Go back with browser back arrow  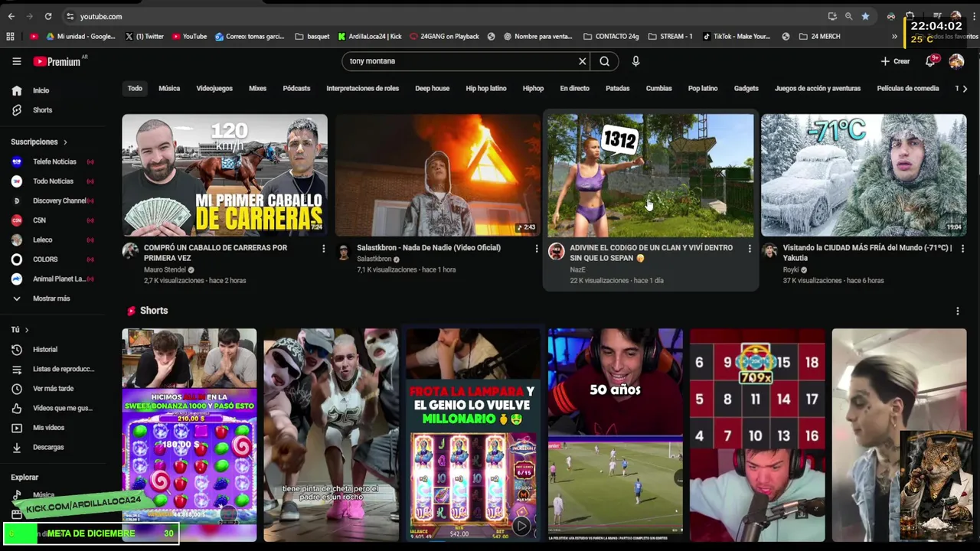click(x=11, y=16)
